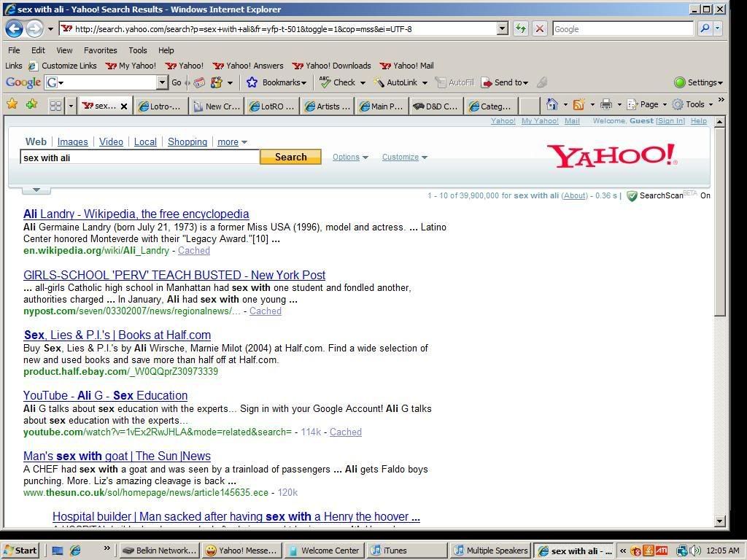Open the Ali Landry Wikipedia result
Viewport: 747px width, 560px height.
click(x=136, y=214)
